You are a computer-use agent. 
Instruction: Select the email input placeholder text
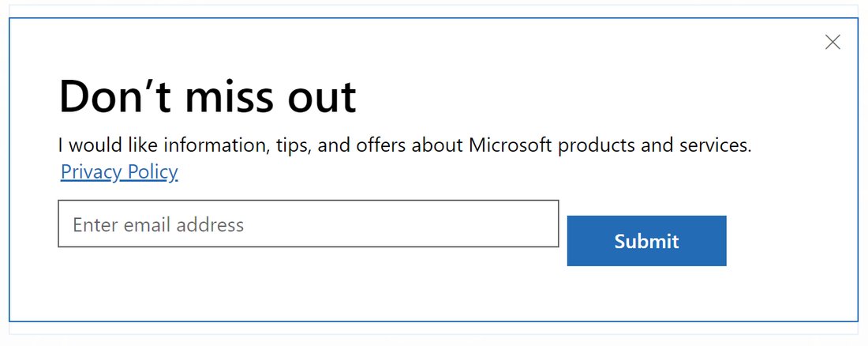point(159,224)
